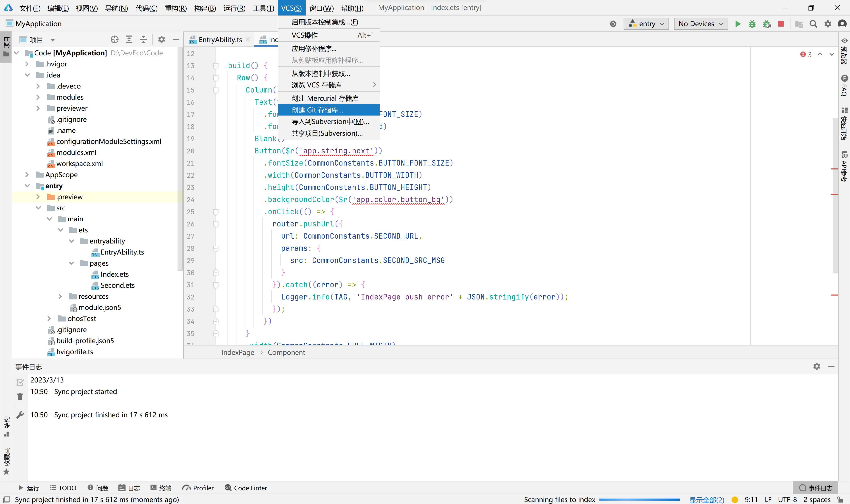Expand the resources folder

60,297
